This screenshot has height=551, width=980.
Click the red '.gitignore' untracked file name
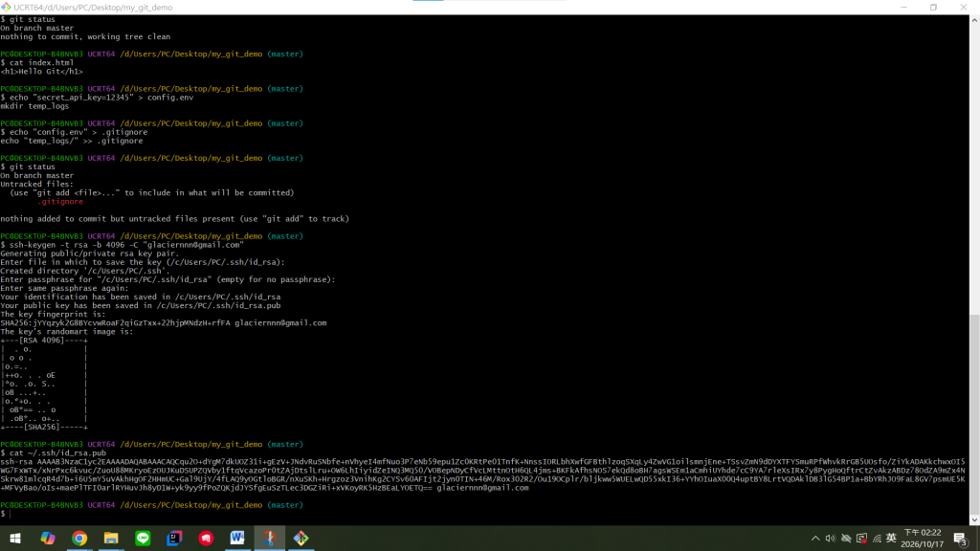click(60, 202)
